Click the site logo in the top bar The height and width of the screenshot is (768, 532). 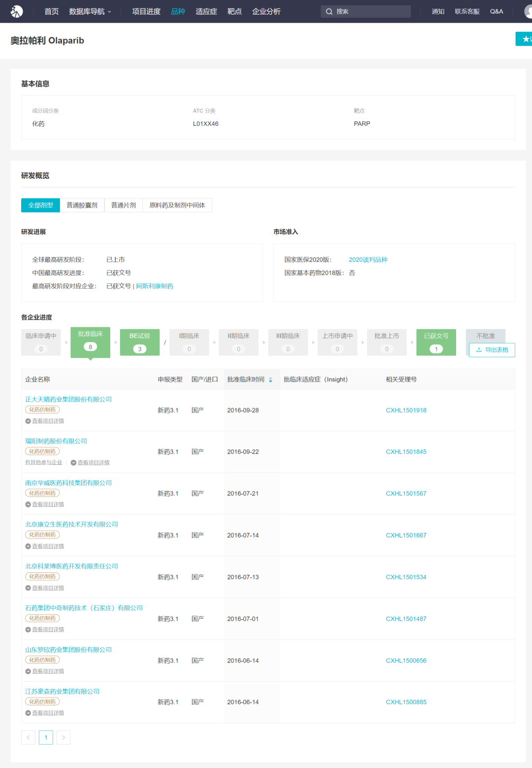pyautogui.click(x=17, y=11)
